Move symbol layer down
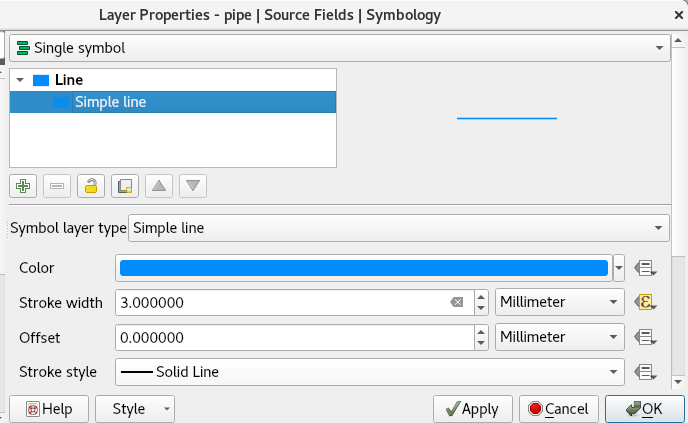Screen dimensions: 688x423 click(x=193, y=186)
